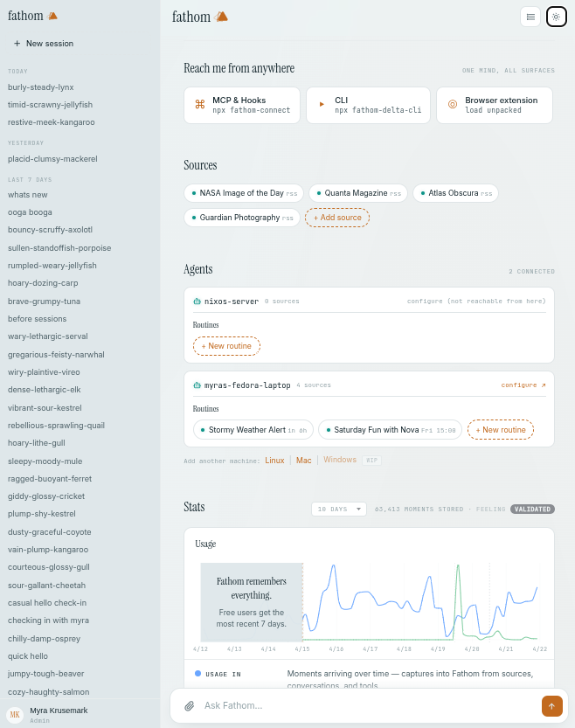Open session sleepy-moody-mule
Viewport: 575px width, 728px height.
[45, 461]
